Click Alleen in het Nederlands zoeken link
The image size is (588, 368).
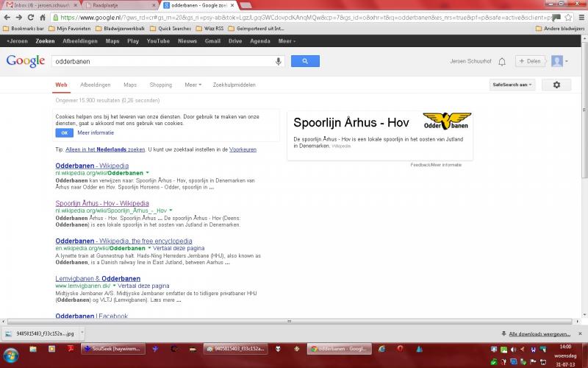(105, 149)
